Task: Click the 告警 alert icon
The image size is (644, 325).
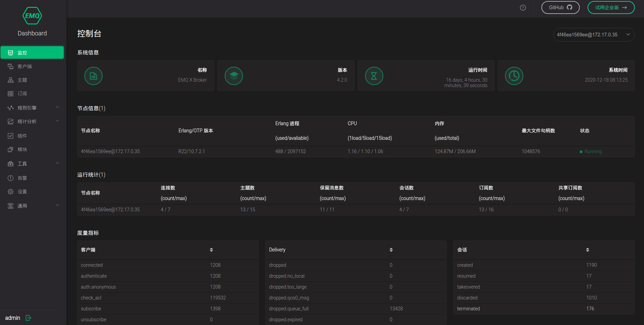Action: pyautogui.click(x=11, y=178)
